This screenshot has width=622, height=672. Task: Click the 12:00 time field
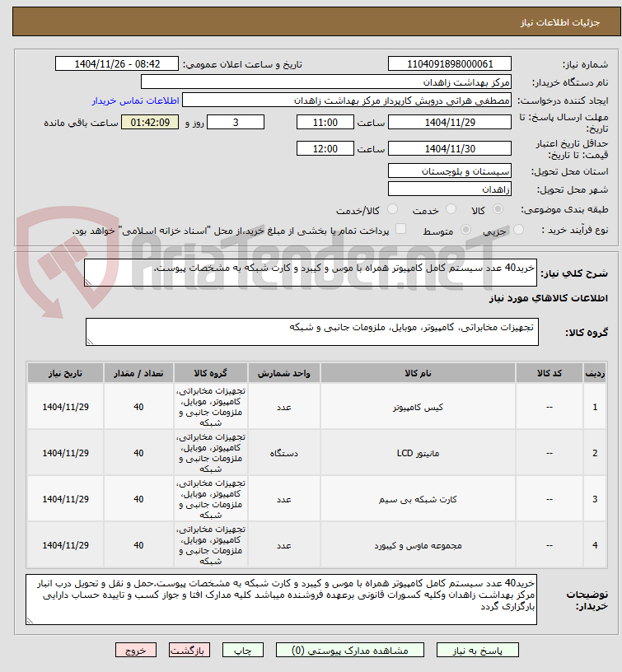coord(325,149)
